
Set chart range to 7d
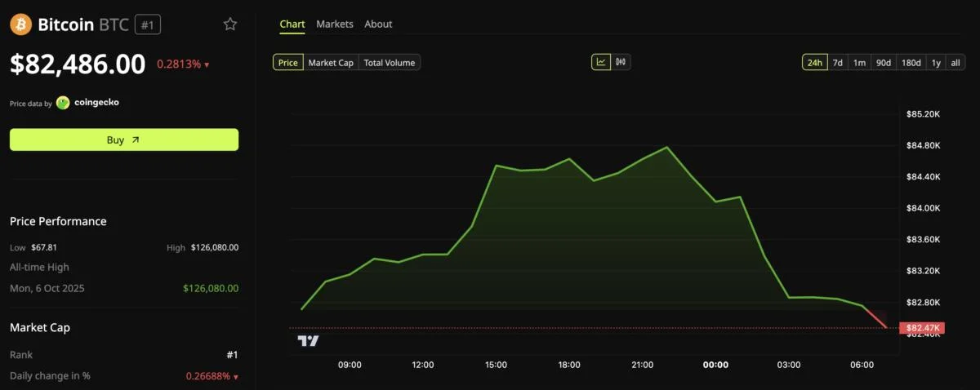click(837, 63)
